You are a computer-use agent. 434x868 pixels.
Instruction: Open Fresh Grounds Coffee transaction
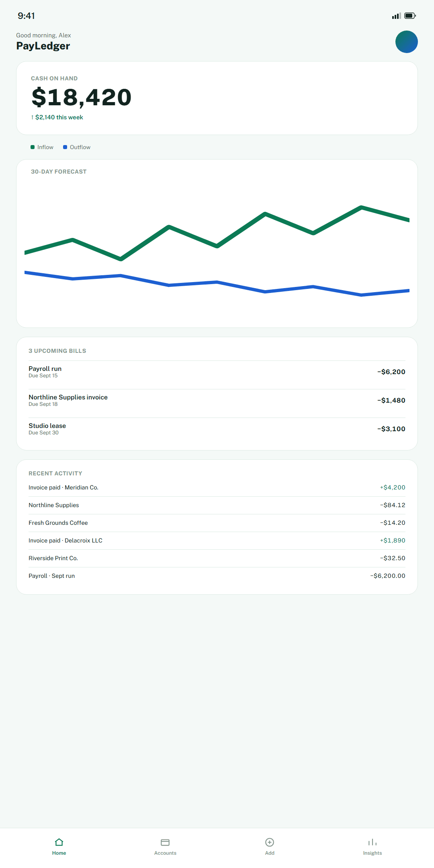pyautogui.click(x=217, y=523)
